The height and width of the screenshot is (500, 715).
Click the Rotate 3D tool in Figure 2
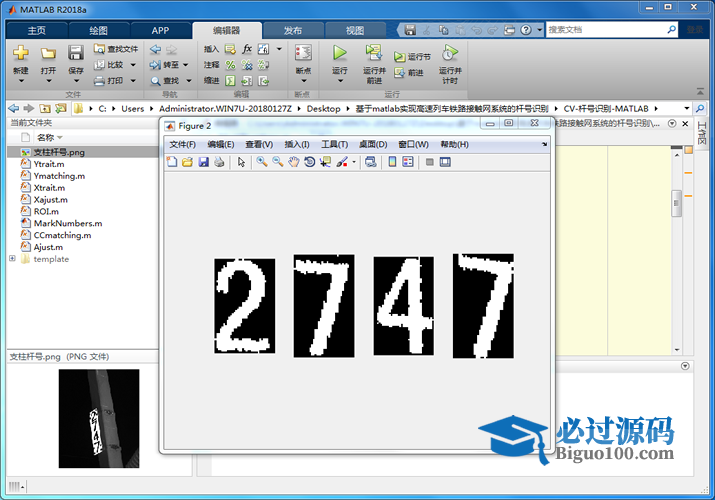click(309, 162)
